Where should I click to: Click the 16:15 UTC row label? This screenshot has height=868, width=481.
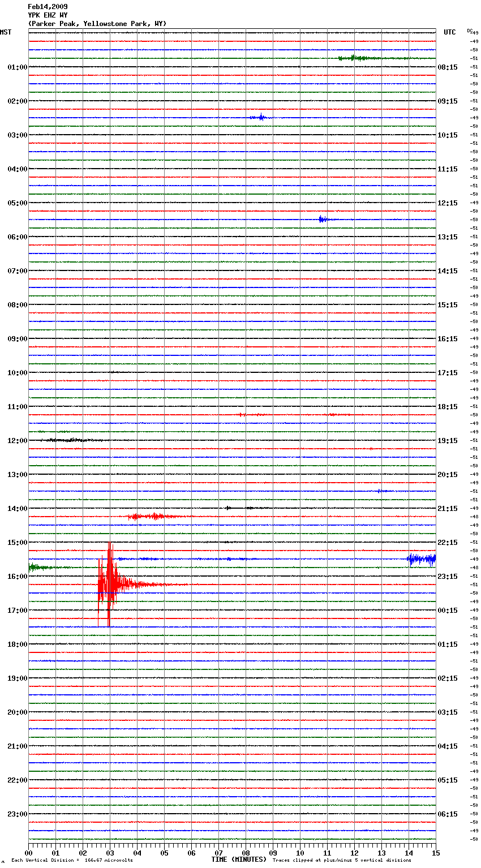click(448, 339)
